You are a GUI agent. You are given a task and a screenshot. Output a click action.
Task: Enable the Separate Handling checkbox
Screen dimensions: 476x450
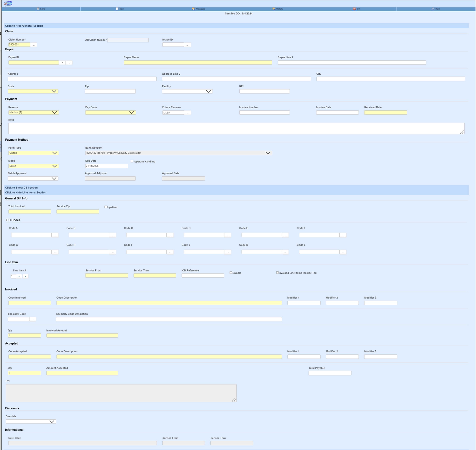coord(132,161)
